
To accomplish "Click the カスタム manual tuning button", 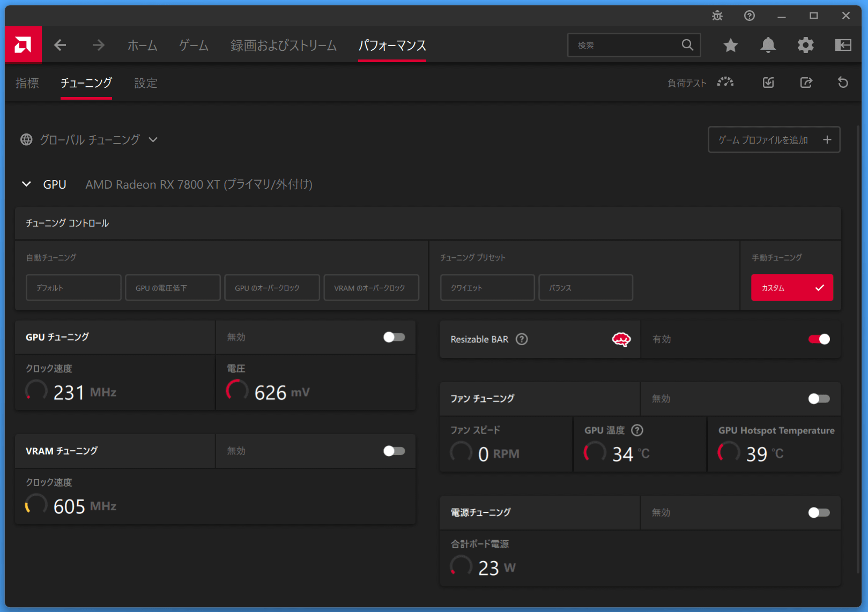I will pos(792,288).
